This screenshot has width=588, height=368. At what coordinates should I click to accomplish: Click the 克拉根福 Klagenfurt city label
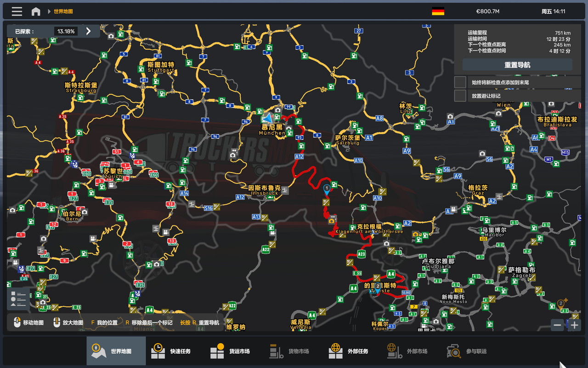(369, 229)
